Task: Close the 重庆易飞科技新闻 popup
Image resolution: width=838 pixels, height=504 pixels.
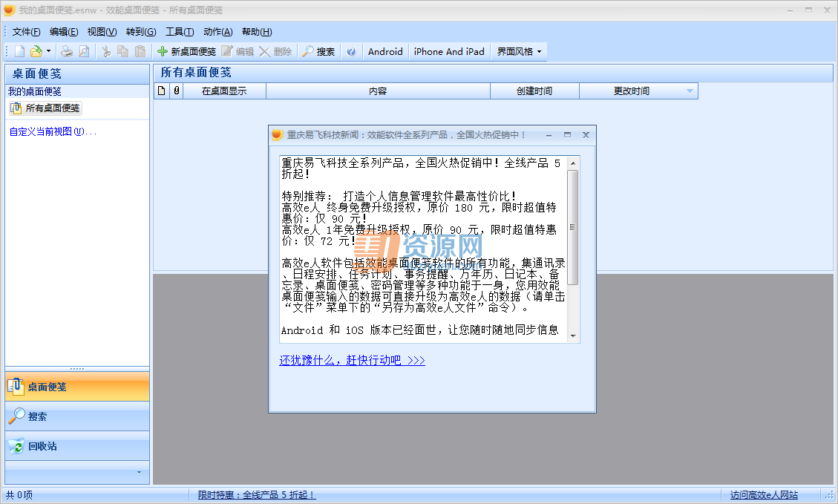Action: click(x=586, y=134)
